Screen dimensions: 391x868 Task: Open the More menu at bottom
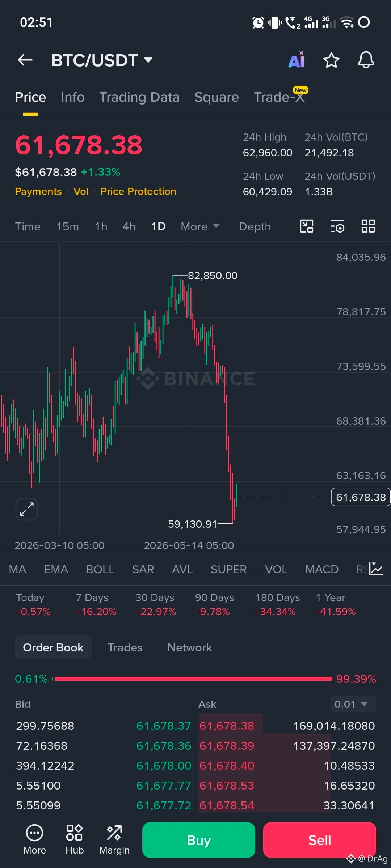pos(35,840)
